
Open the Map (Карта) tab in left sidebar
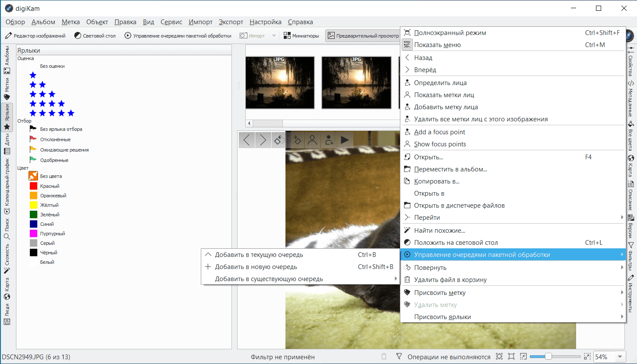(x=7, y=288)
